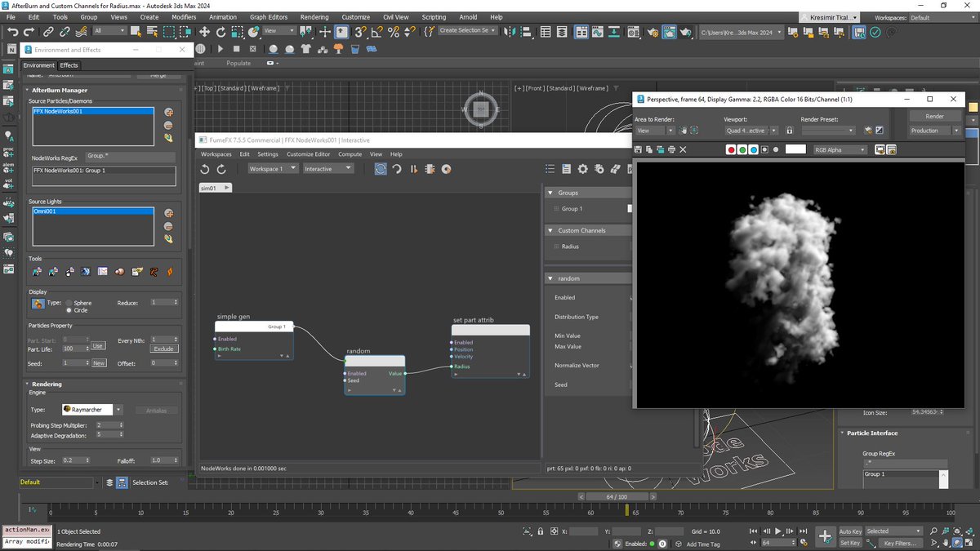
Task: Click the set part attrib node
Action: click(490, 351)
